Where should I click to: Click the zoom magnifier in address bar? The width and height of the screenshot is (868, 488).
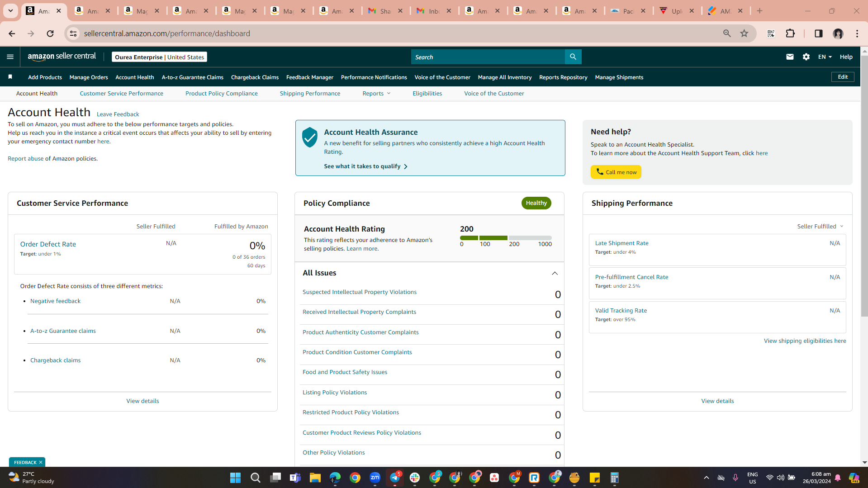727,33
